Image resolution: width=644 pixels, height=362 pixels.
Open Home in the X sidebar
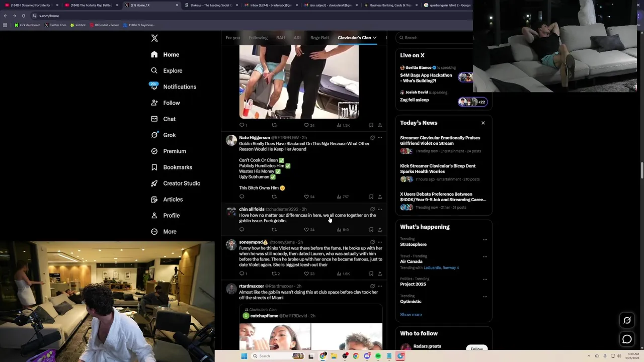tap(165, 54)
